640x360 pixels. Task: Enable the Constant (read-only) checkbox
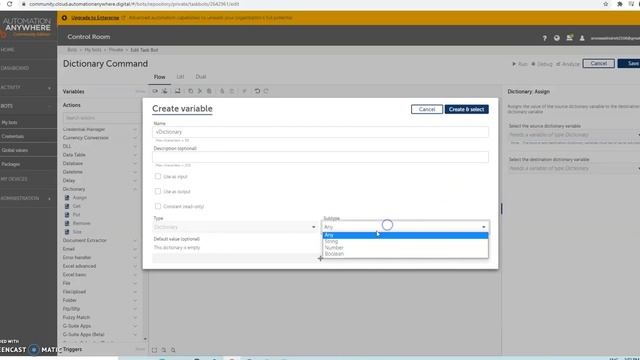coord(158,206)
